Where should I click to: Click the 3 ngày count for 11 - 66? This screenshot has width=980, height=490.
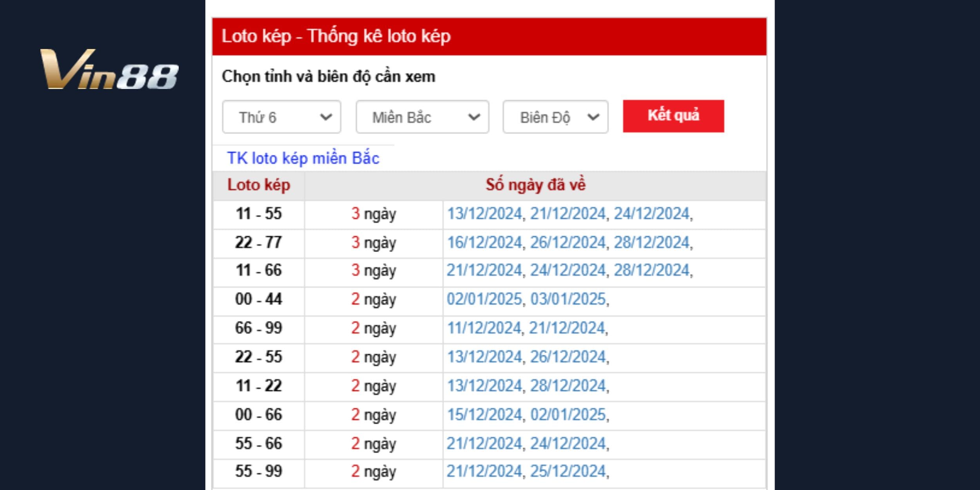click(x=374, y=270)
